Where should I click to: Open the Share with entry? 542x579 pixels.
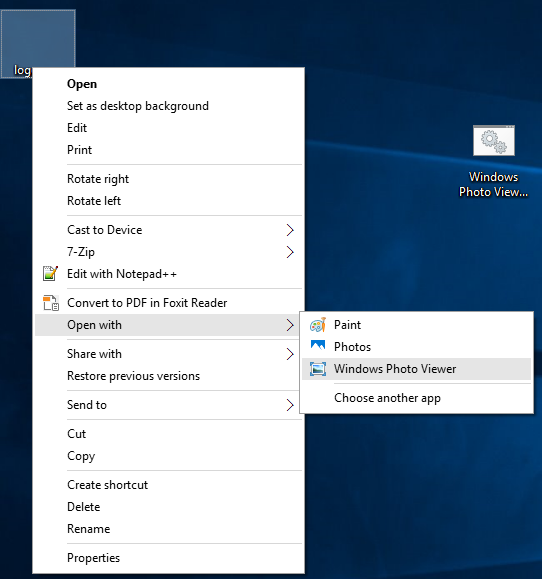click(168, 354)
